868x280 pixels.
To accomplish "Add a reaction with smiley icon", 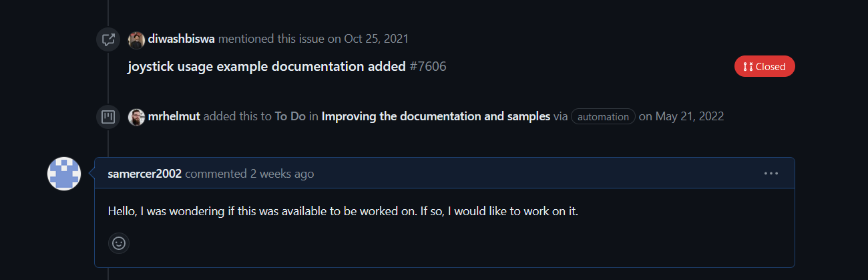I will coord(119,243).
